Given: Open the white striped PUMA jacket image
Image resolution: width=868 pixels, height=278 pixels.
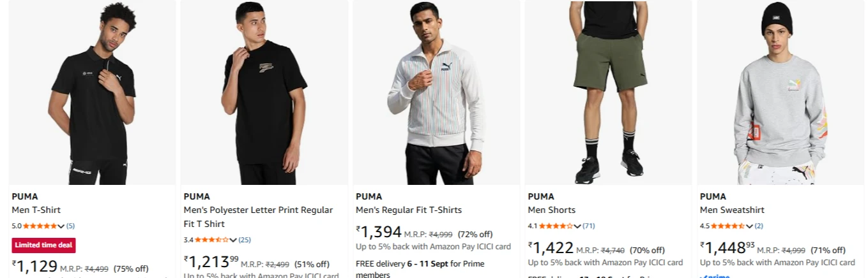Looking at the screenshot, I should [x=436, y=92].
